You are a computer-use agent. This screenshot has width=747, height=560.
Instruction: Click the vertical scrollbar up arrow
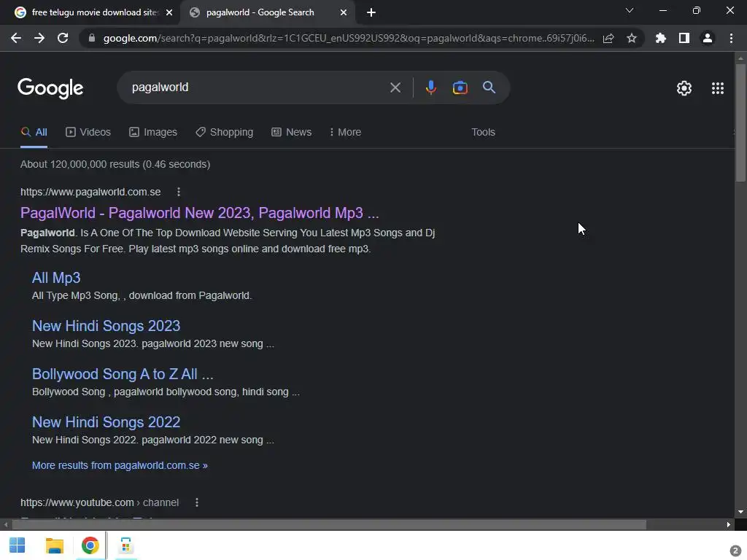[x=740, y=58]
